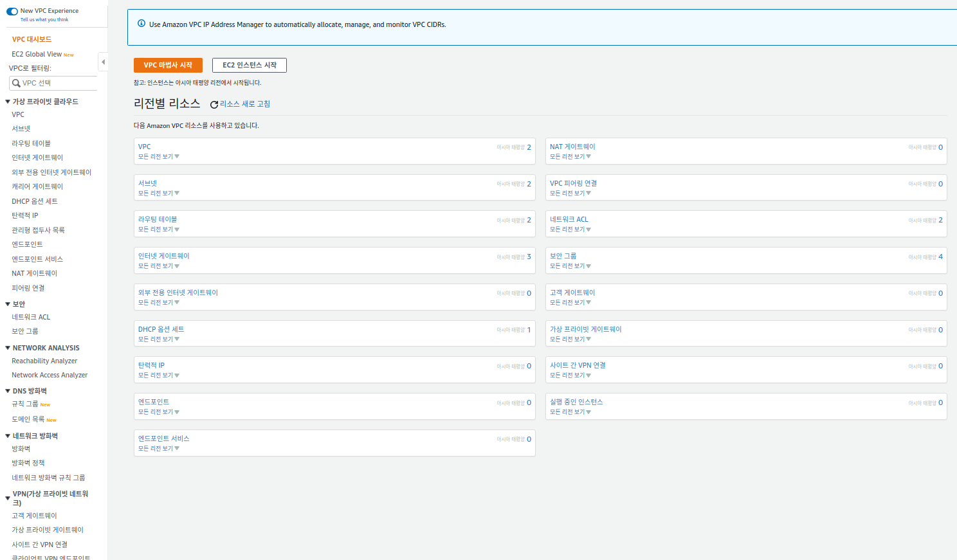Open Network Access Analyzer in sidebar
957x560 pixels.
point(50,375)
